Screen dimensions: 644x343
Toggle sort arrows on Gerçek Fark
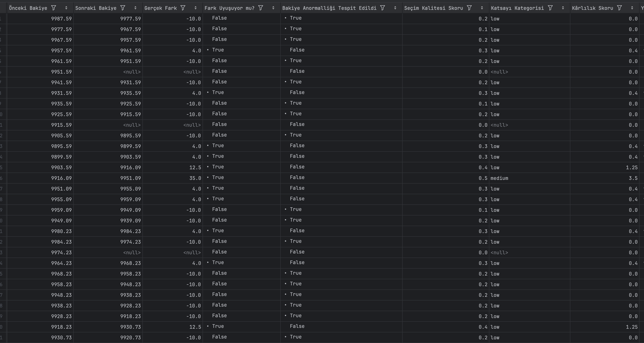(196, 8)
